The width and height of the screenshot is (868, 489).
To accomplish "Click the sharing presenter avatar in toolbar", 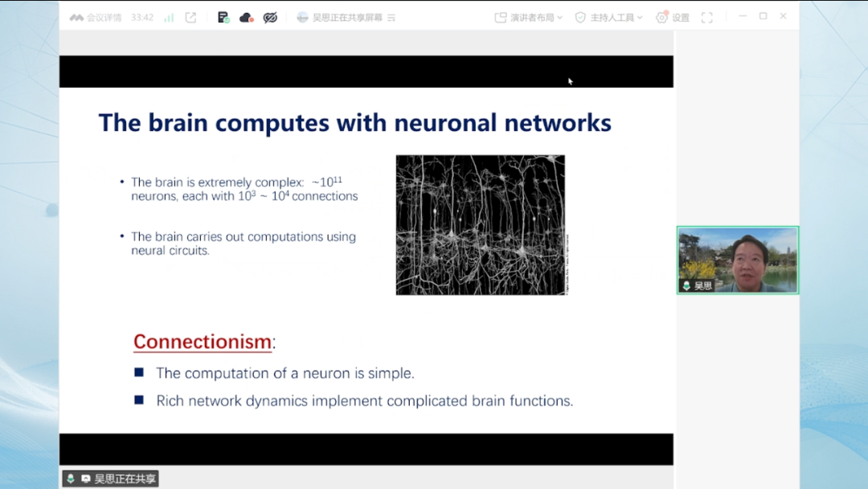I will click(302, 18).
